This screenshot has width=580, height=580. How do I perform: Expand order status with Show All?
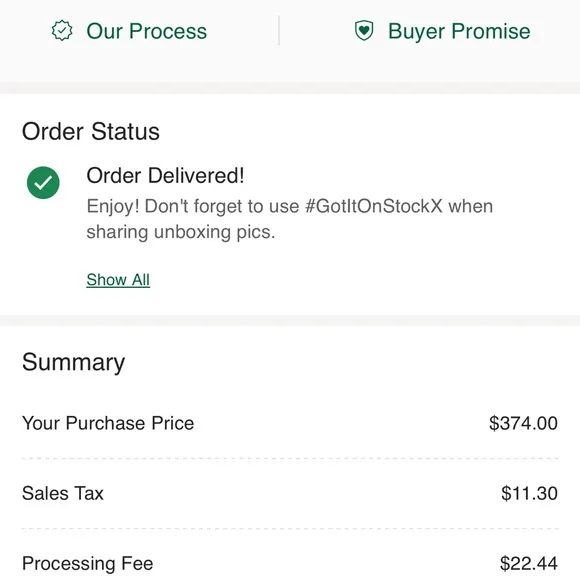(118, 280)
